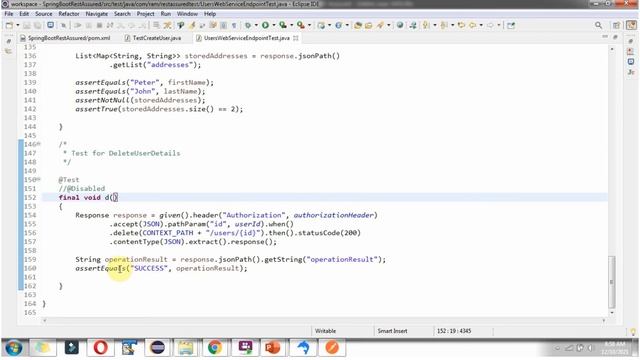Select the Java perspective icon

631,25
